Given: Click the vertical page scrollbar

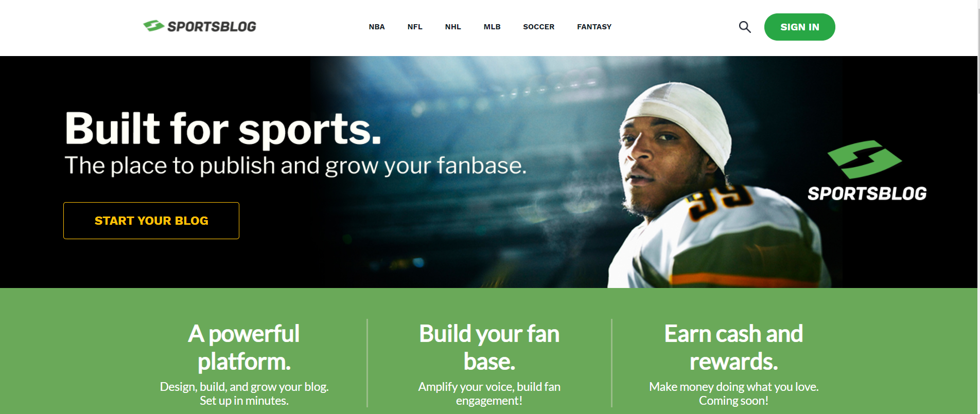Looking at the screenshot, I should tap(978, 207).
